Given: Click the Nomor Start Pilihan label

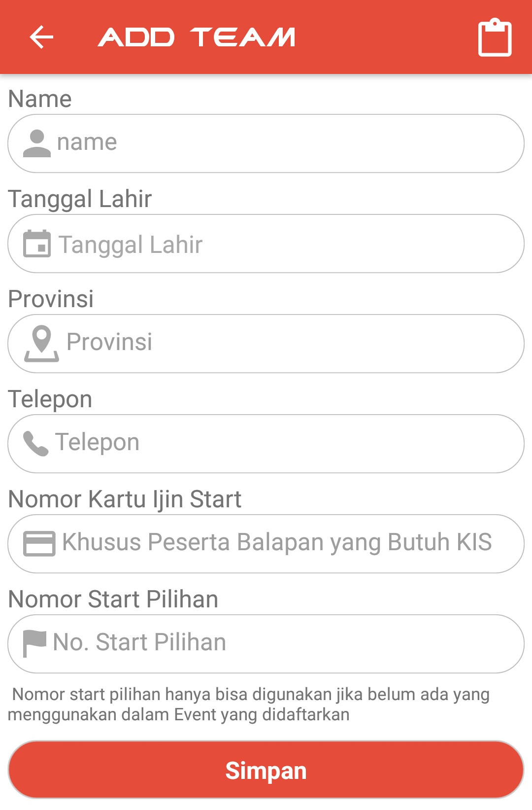Looking at the screenshot, I should (x=113, y=599).
